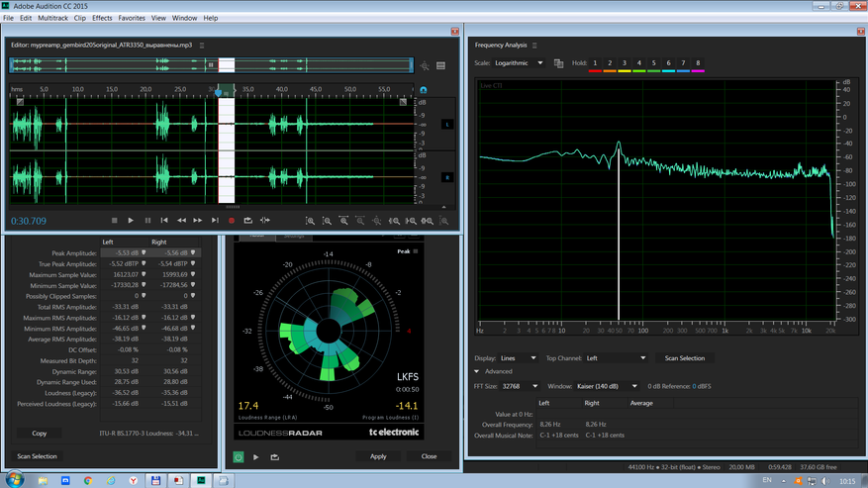This screenshot has height=488, width=868.
Task: Zoom to selection icon
Action: [428, 221]
